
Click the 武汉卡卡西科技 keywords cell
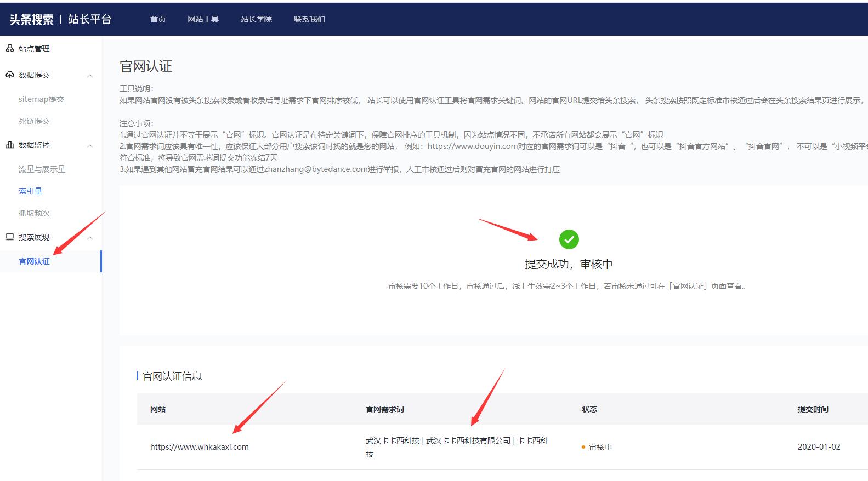pos(457,447)
